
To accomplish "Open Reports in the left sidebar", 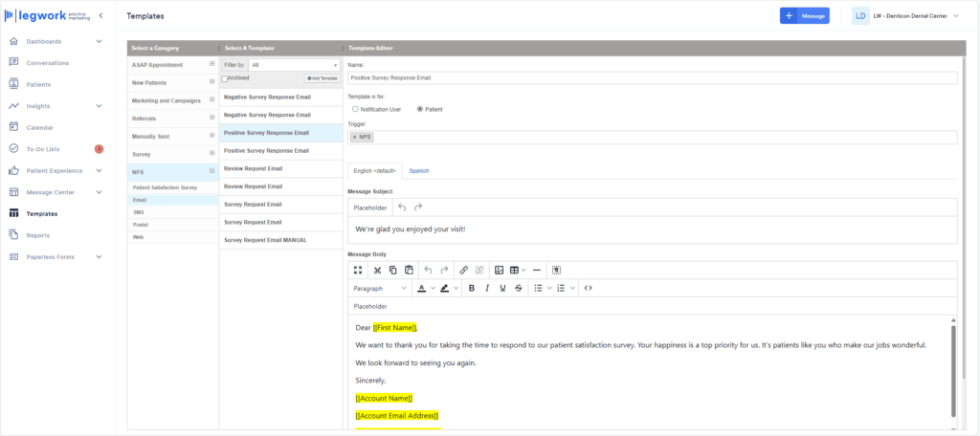I will coord(38,235).
